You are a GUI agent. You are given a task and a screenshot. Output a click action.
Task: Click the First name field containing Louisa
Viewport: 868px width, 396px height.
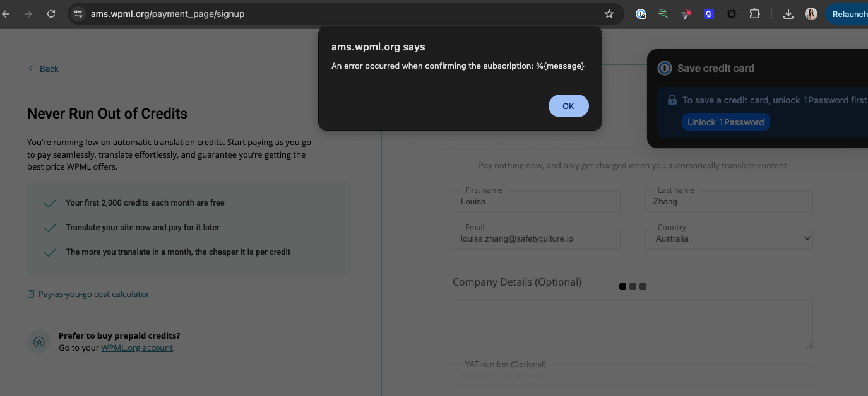(537, 202)
